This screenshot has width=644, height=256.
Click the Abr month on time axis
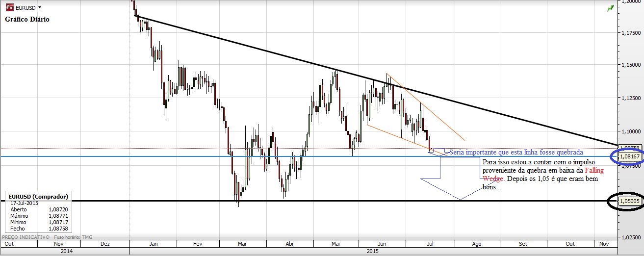pyautogui.click(x=289, y=243)
